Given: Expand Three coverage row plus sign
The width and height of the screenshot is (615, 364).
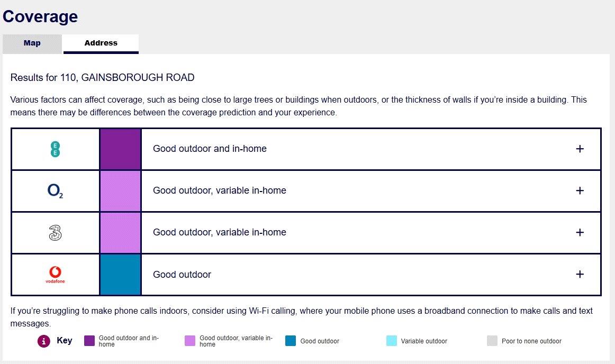Looking at the screenshot, I should 580,232.
